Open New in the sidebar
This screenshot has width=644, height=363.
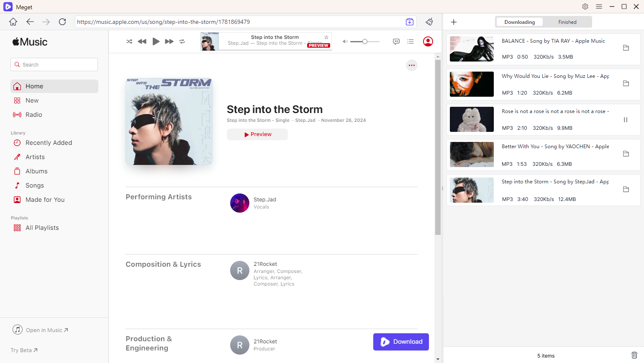54,100
